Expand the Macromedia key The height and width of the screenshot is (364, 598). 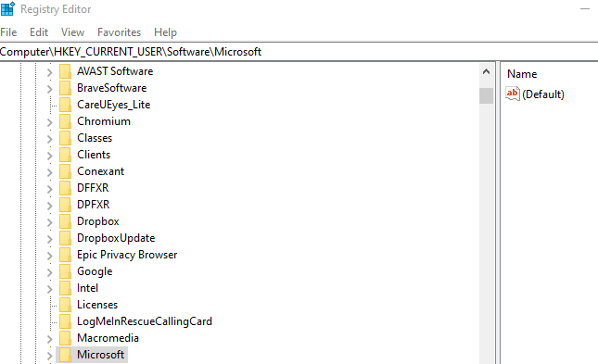(49, 339)
